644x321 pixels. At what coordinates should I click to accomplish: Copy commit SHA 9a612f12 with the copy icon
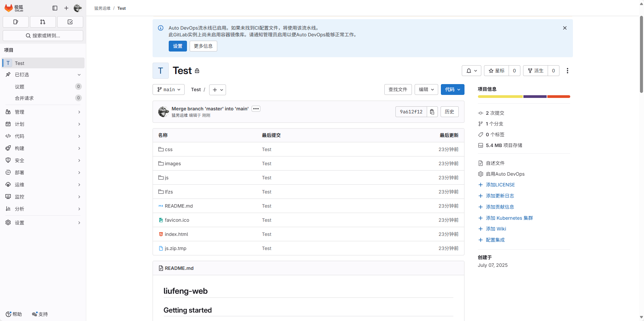point(432,111)
